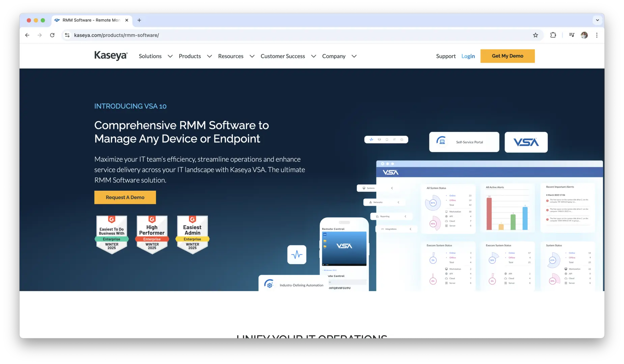Close the RMM Software tab
This screenshot has width=624, height=364.
click(x=127, y=20)
